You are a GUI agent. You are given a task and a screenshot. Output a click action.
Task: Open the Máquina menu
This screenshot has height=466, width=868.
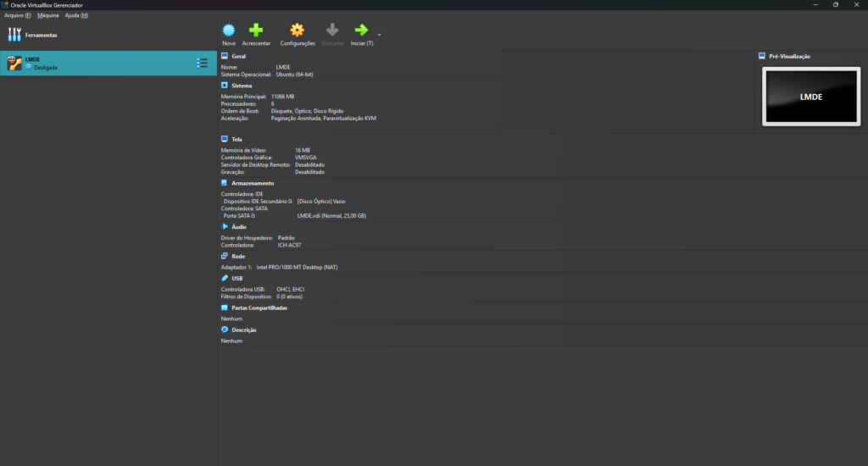(x=48, y=15)
